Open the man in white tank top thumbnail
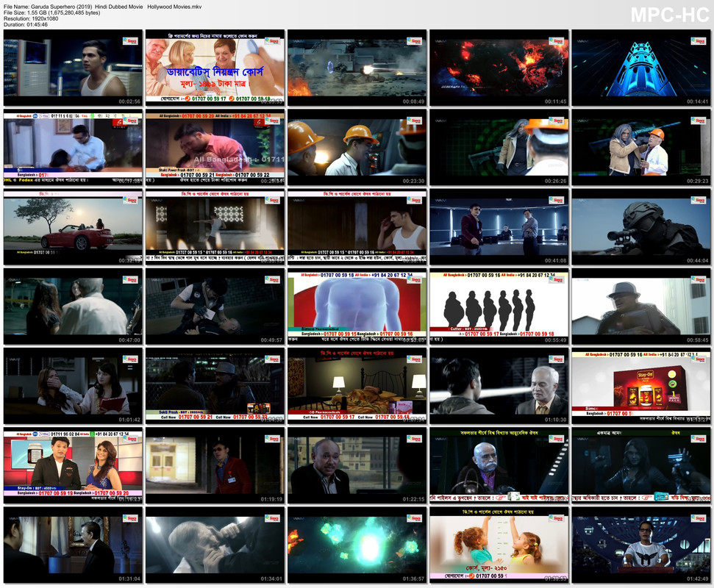 pos(357,226)
